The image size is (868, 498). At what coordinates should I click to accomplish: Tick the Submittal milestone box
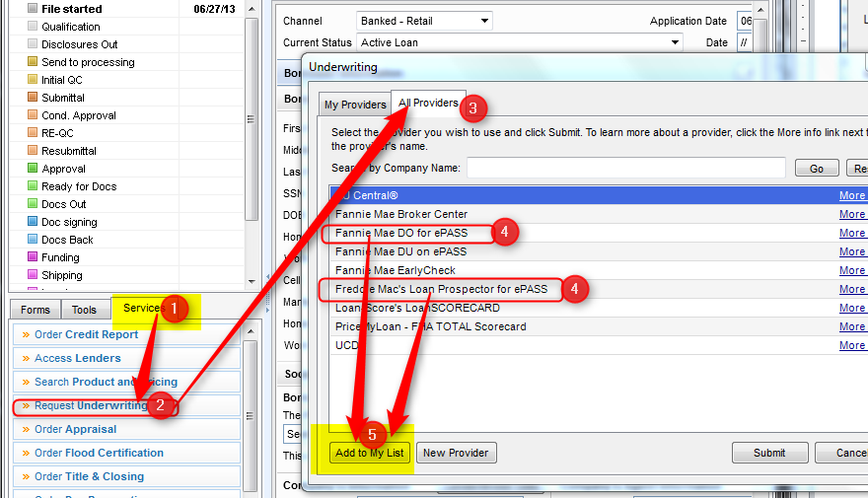33,98
